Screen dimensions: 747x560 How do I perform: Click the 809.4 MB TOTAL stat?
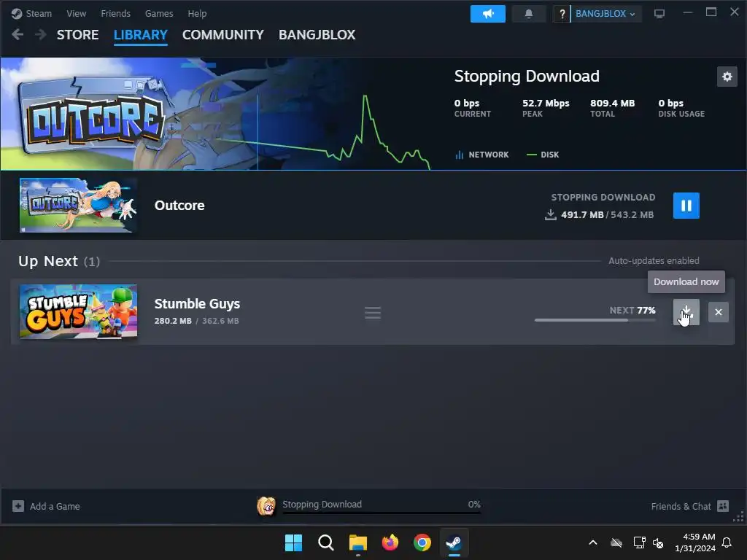pos(612,108)
